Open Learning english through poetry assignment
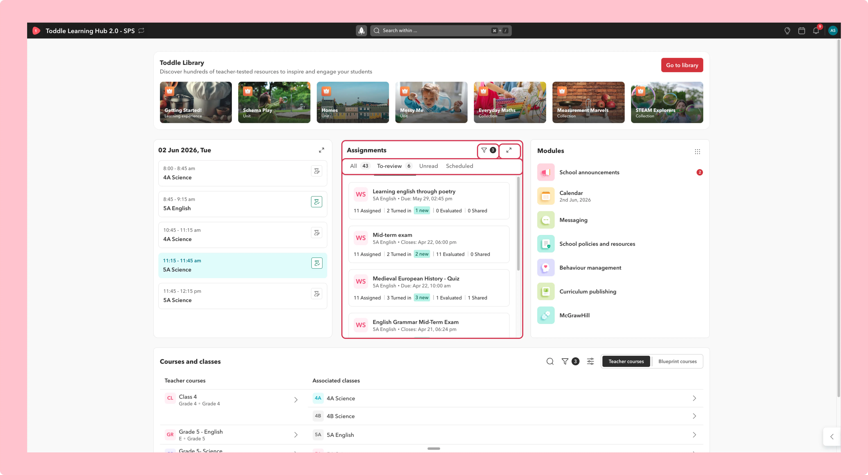868x475 pixels. tap(429, 201)
